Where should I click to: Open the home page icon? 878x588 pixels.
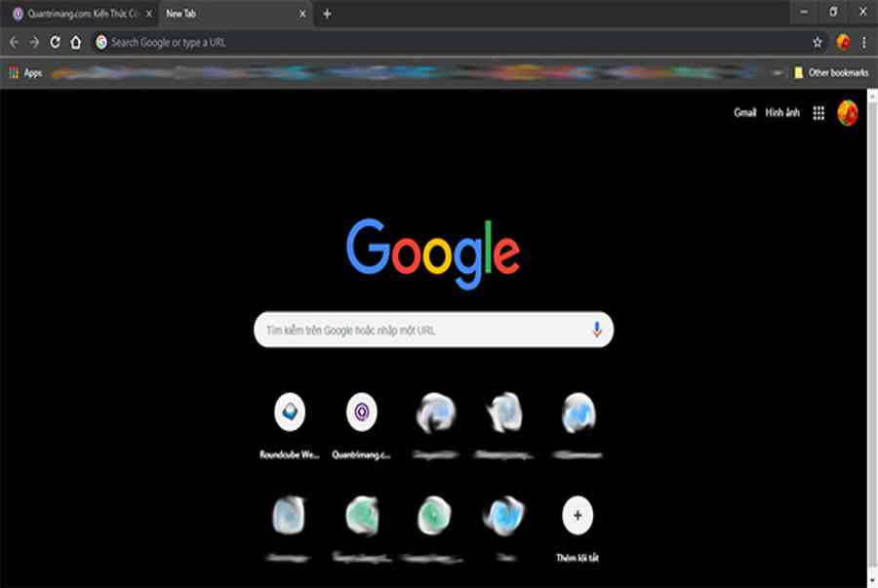[75, 43]
